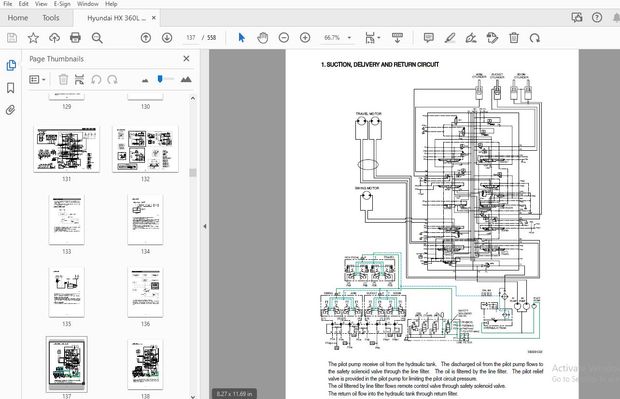Viewport: 620px width, 399px height.
Task: Click the thumbnail size slider handle
Action: point(160,79)
